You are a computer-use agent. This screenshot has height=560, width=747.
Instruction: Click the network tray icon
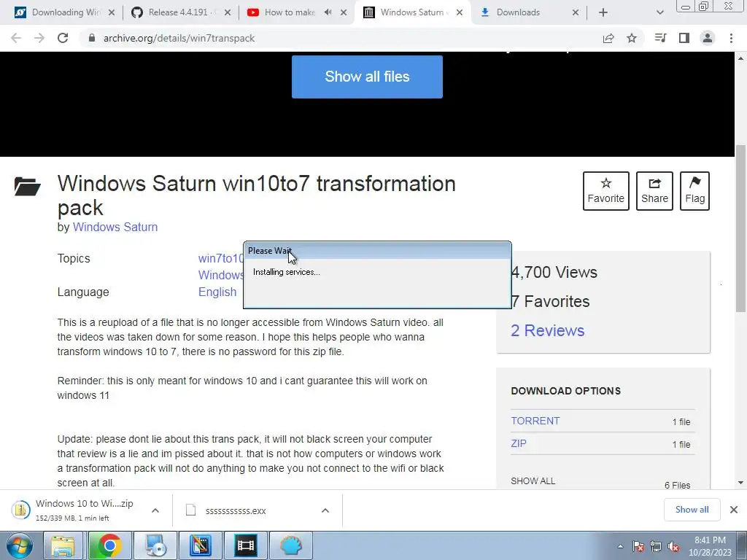pos(656,546)
